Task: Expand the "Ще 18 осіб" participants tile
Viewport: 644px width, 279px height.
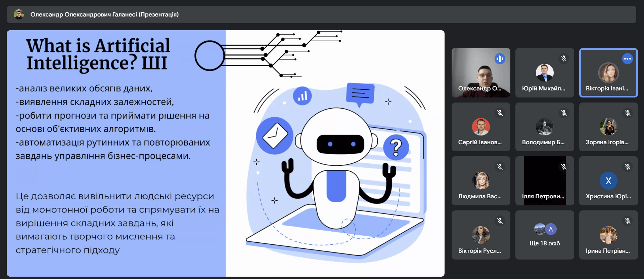Action: pos(545,235)
